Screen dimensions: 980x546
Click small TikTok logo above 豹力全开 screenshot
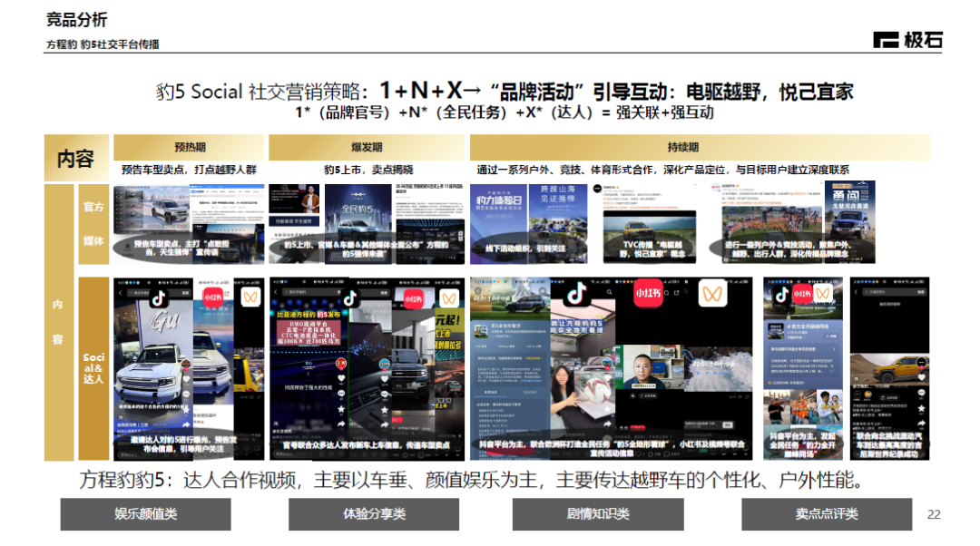coord(782,294)
